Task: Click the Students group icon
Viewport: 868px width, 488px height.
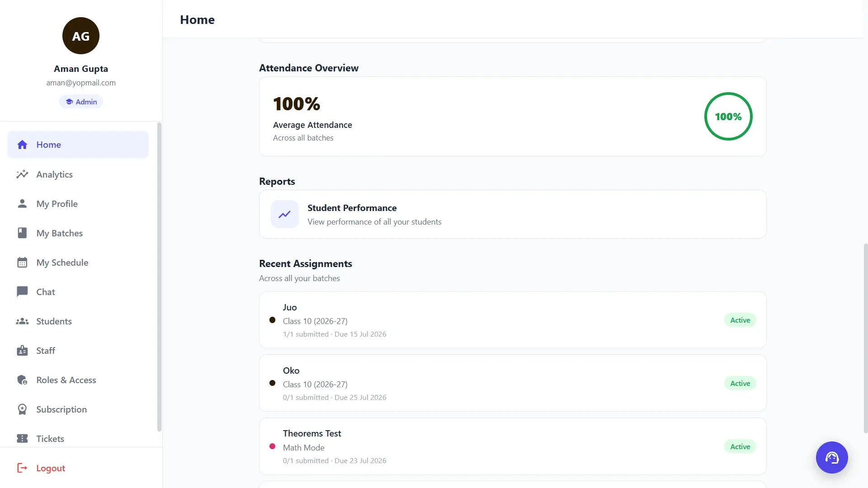Action: tap(22, 321)
